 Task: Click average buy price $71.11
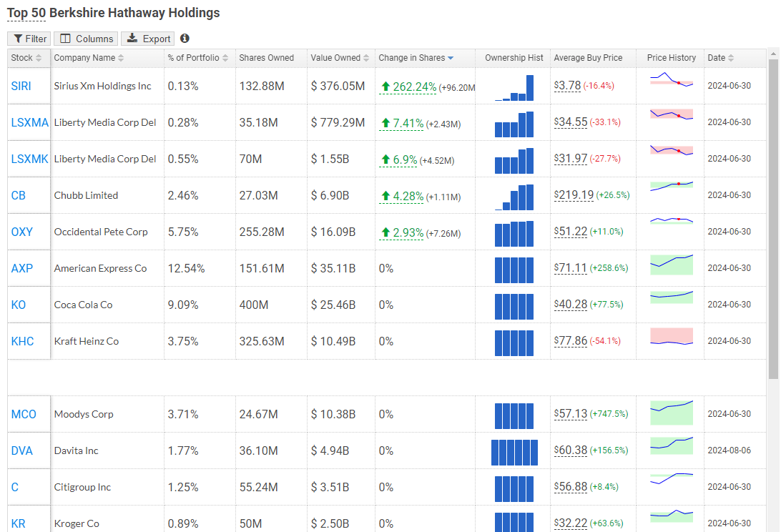pos(571,268)
